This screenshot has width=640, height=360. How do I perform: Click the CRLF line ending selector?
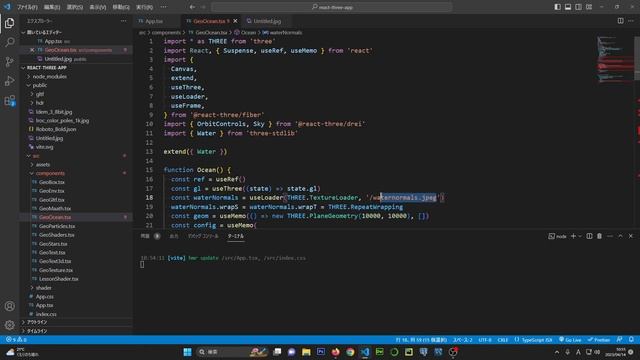pos(502,340)
